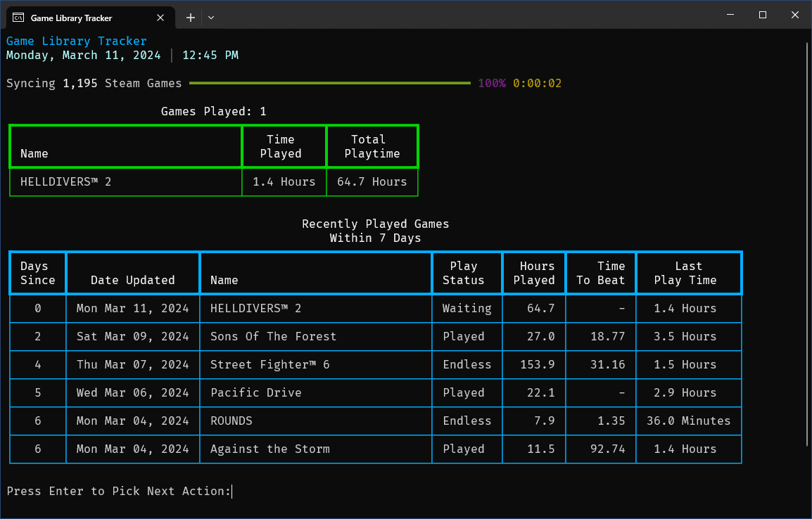812x519 pixels.
Task: Click the Game Library Tracker heading
Action: [x=76, y=41]
